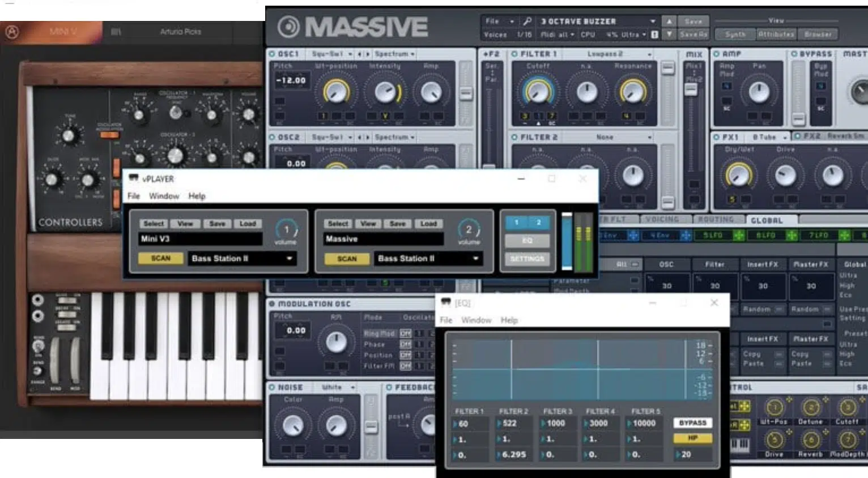Click the Massive logo circle icon
868x478 pixels.
[x=288, y=27]
